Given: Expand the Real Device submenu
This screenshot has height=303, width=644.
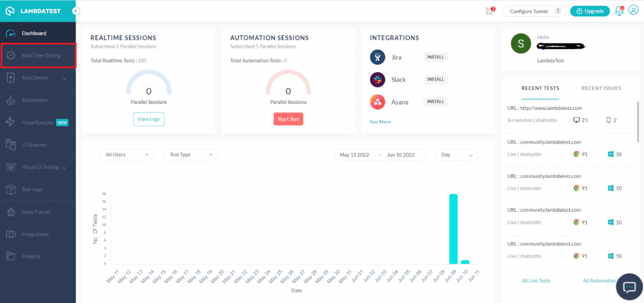Looking at the screenshot, I should click(x=65, y=78).
